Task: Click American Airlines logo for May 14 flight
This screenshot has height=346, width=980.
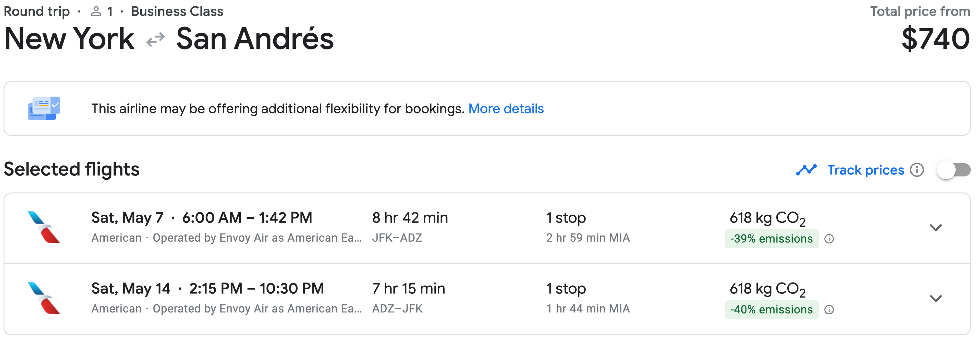Action: tap(44, 298)
